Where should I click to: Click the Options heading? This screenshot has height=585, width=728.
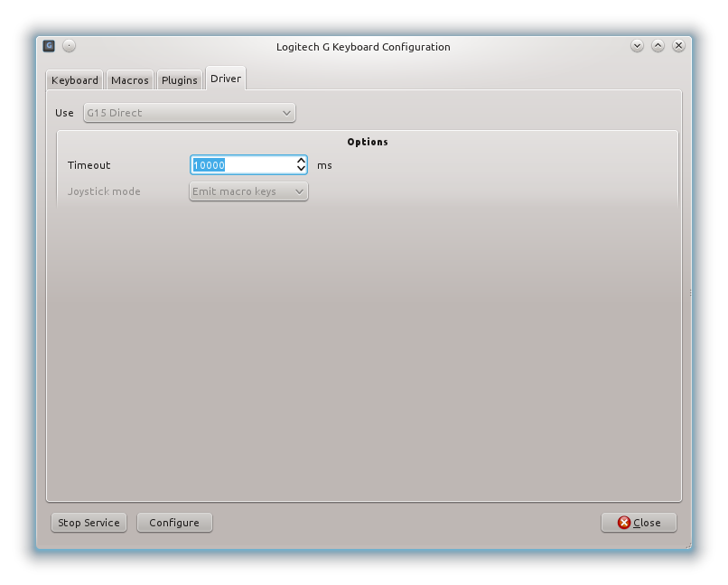click(368, 142)
